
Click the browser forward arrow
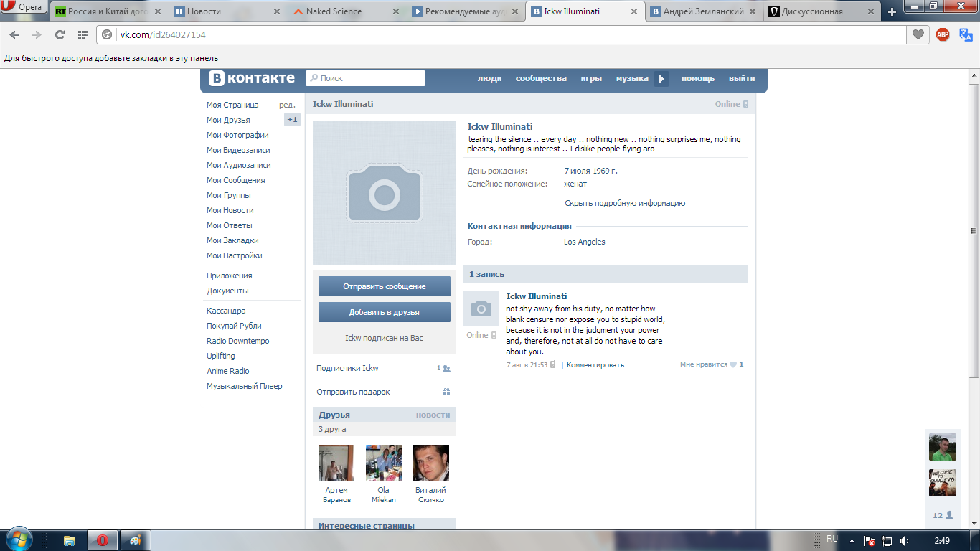click(x=36, y=34)
